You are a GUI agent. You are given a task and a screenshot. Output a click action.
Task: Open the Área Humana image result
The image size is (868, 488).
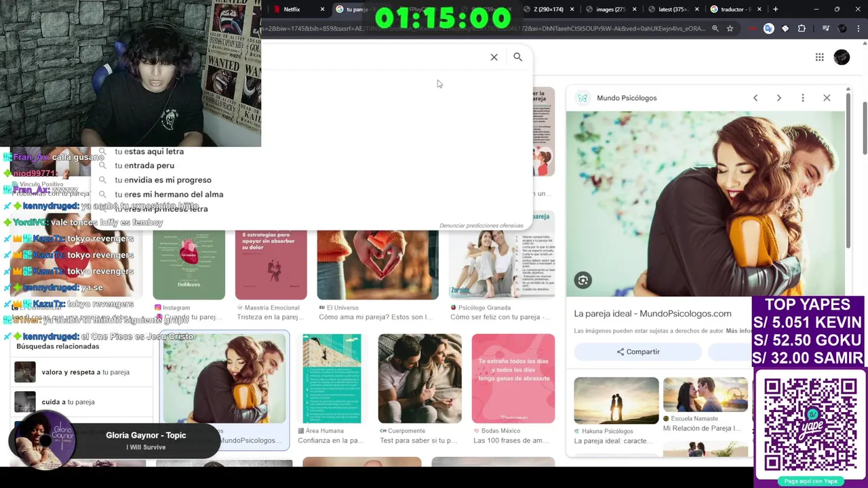(332, 379)
